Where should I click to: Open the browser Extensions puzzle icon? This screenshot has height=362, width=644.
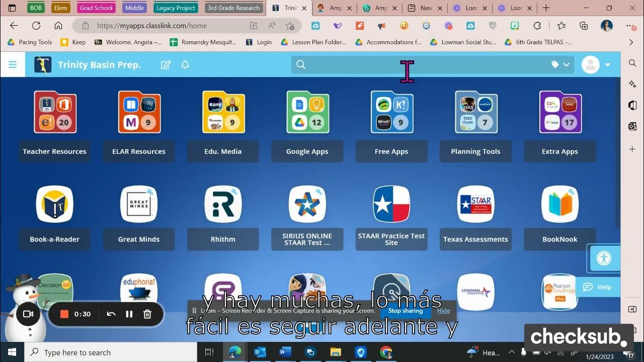537,26
